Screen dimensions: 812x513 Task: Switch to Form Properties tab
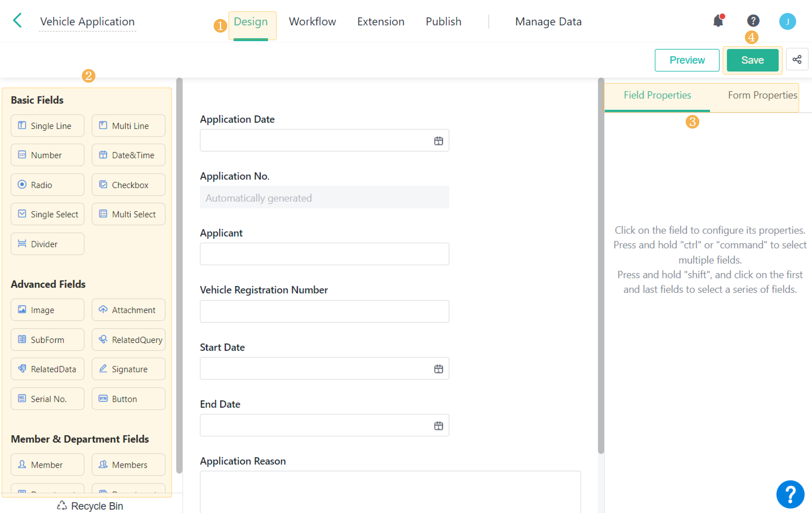[x=762, y=95]
